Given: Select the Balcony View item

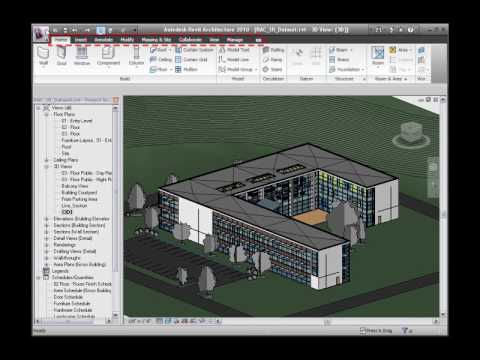Looking at the screenshot, I should (75, 186).
